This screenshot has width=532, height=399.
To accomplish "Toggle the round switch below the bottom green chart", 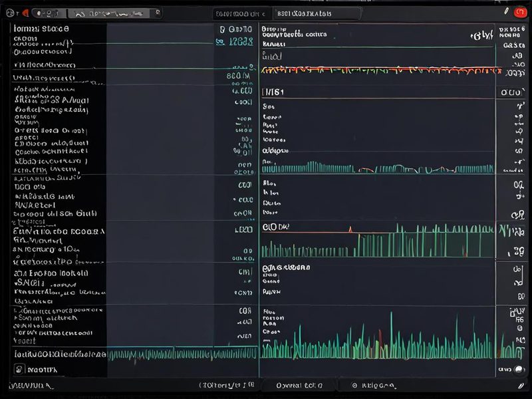I will click(519, 370).
